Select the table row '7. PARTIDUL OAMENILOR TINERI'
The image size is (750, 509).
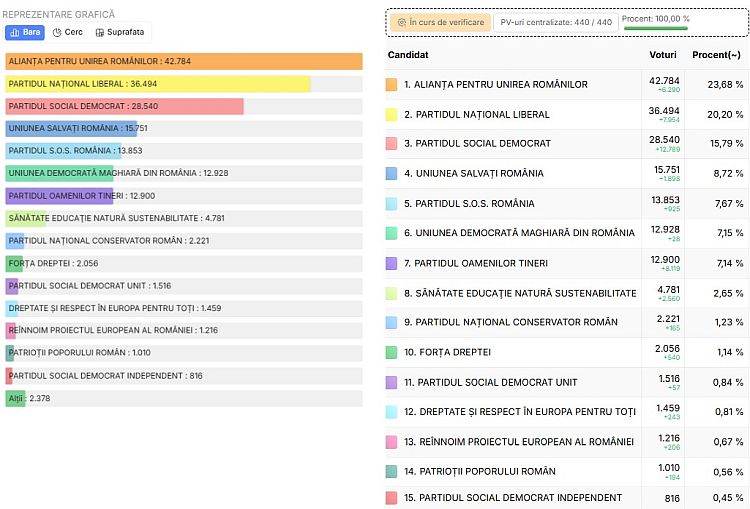pos(567,263)
